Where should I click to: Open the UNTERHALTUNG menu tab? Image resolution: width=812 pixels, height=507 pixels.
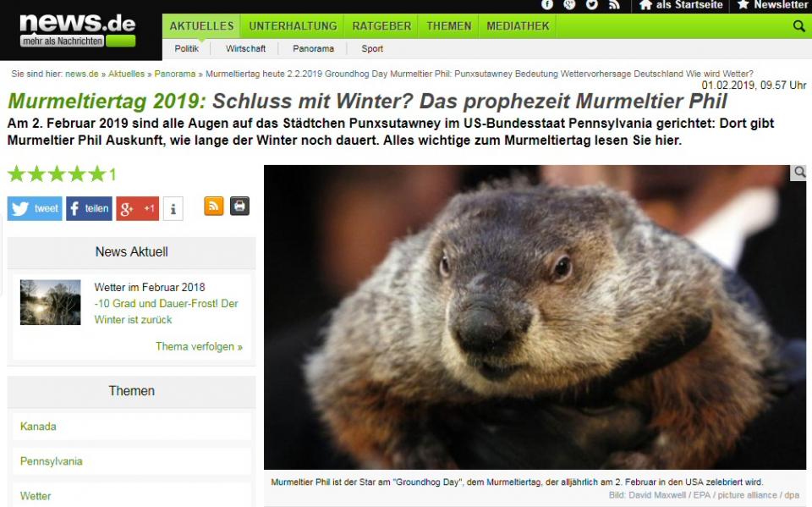pyautogui.click(x=294, y=26)
